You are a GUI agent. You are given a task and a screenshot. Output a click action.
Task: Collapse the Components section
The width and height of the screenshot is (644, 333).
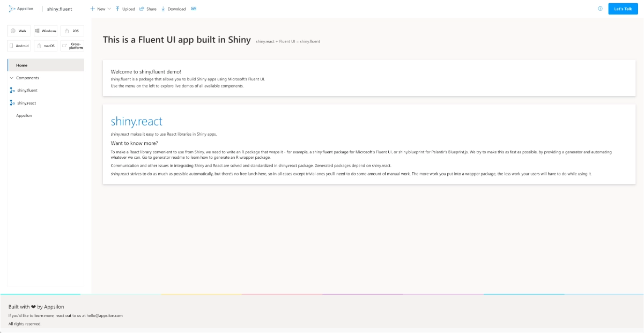pyautogui.click(x=12, y=77)
